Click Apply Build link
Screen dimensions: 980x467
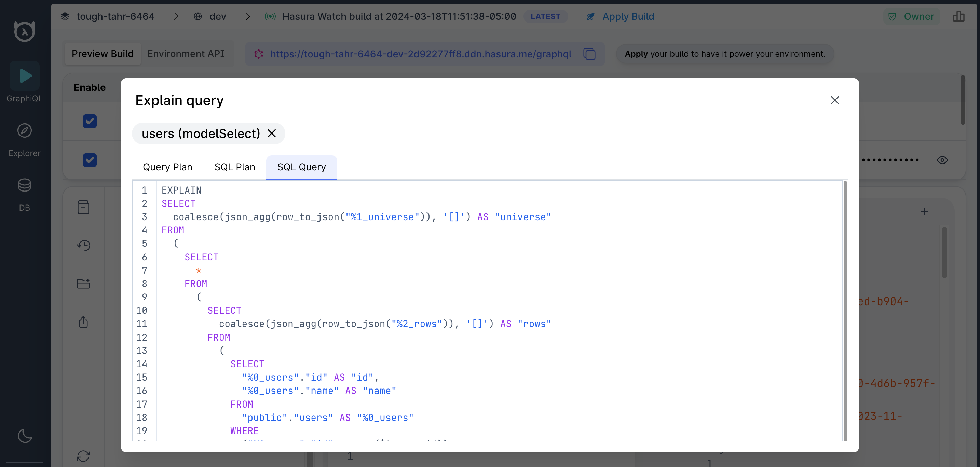[628, 16]
